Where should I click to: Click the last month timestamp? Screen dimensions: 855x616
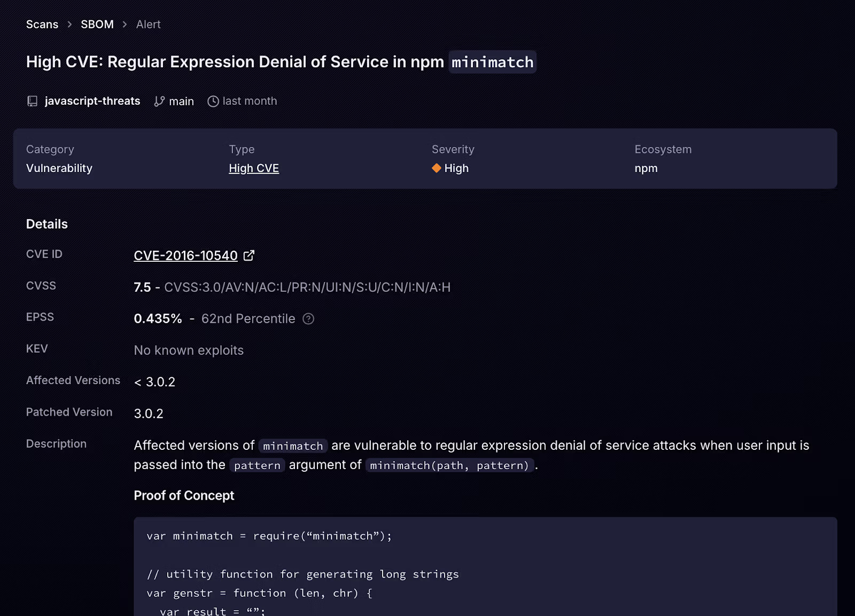(250, 101)
